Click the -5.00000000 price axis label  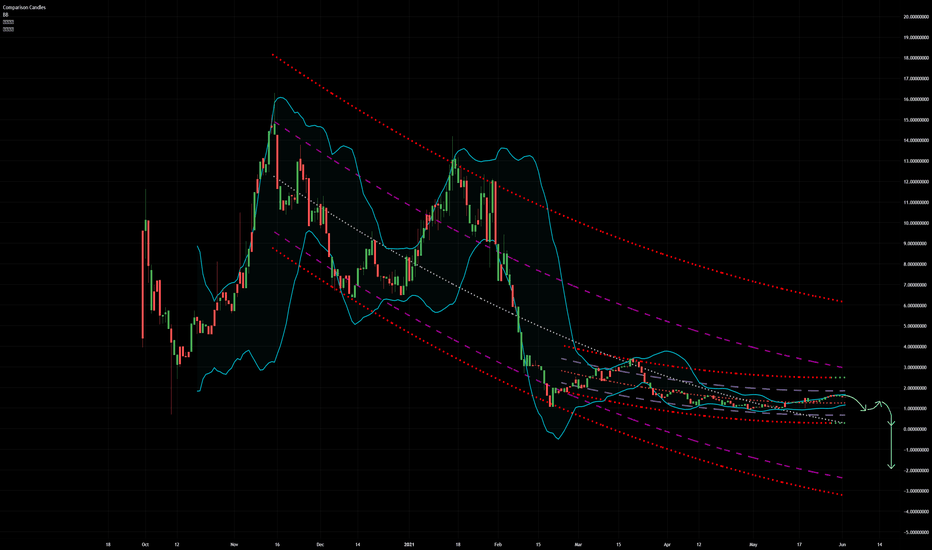[x=916, y=532]
